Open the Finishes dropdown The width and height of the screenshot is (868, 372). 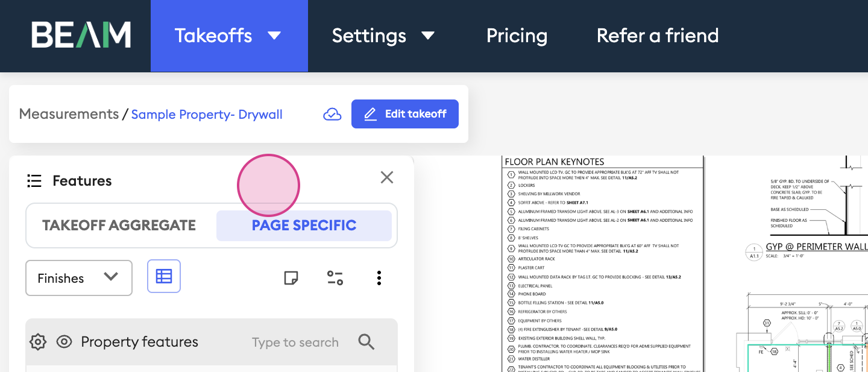pyautogui.click(x=78, y=278)
